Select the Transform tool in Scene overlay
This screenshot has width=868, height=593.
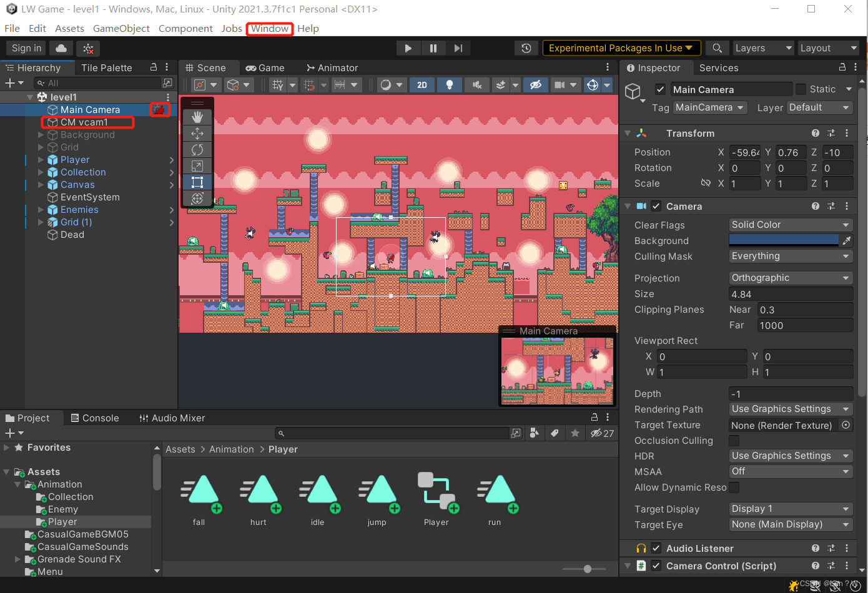(x=197, y=198)
